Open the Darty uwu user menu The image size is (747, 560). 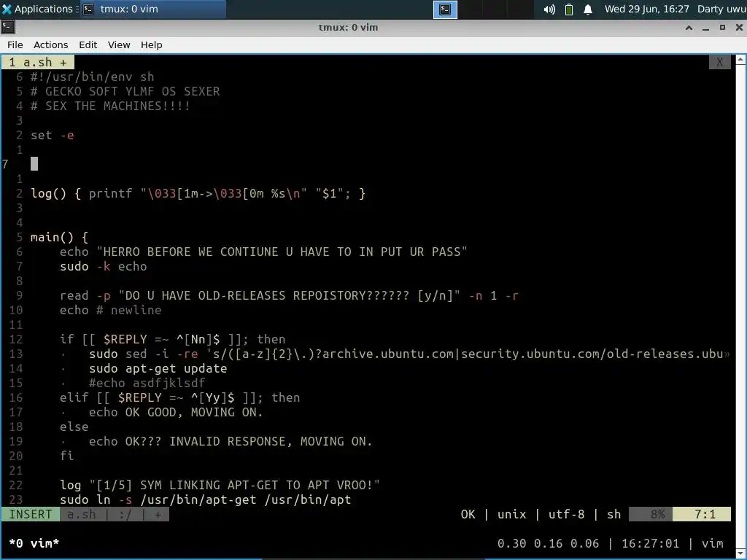click(x=721, y=9)
